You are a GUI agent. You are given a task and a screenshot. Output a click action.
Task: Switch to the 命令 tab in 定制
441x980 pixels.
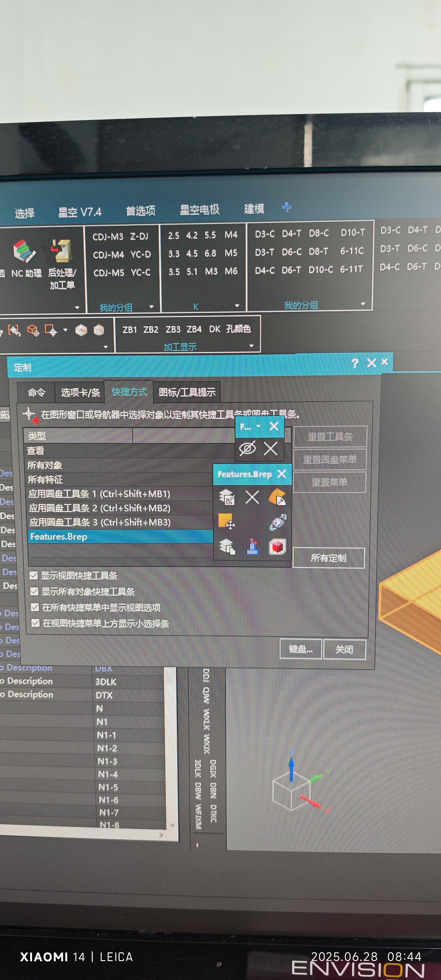36,393
